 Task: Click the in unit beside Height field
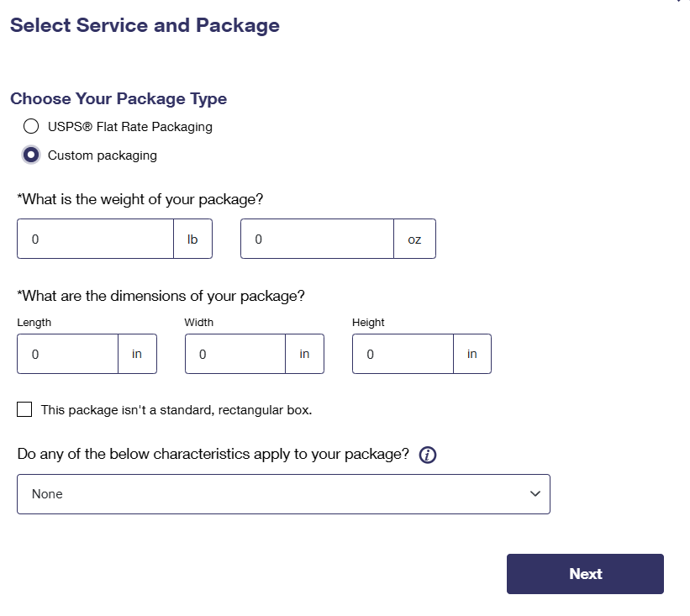472,354
